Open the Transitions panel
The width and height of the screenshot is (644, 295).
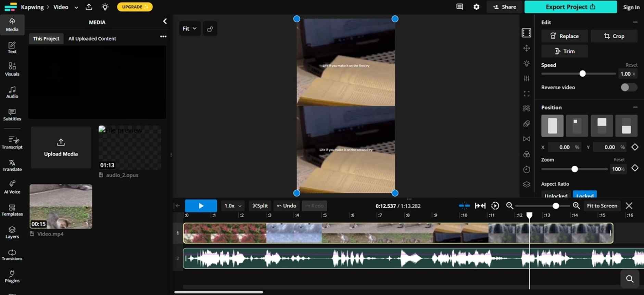click(12, 255)
